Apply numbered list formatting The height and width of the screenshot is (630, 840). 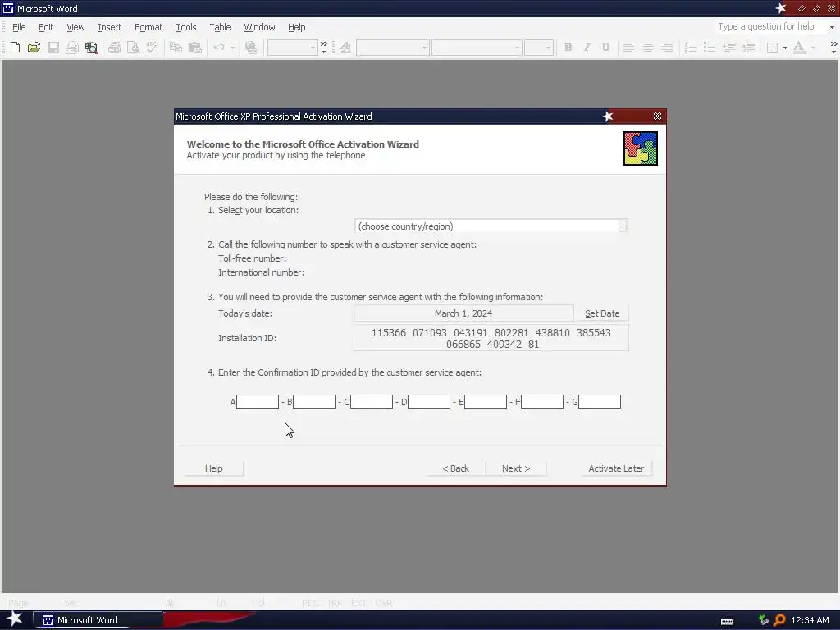pyautogui.click(x=691, y=48)
